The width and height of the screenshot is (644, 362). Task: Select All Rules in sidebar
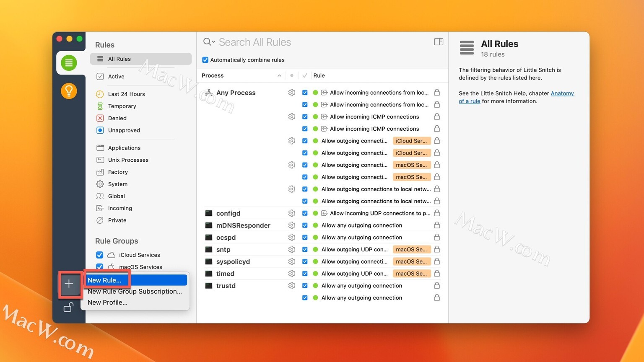point(141,59)
